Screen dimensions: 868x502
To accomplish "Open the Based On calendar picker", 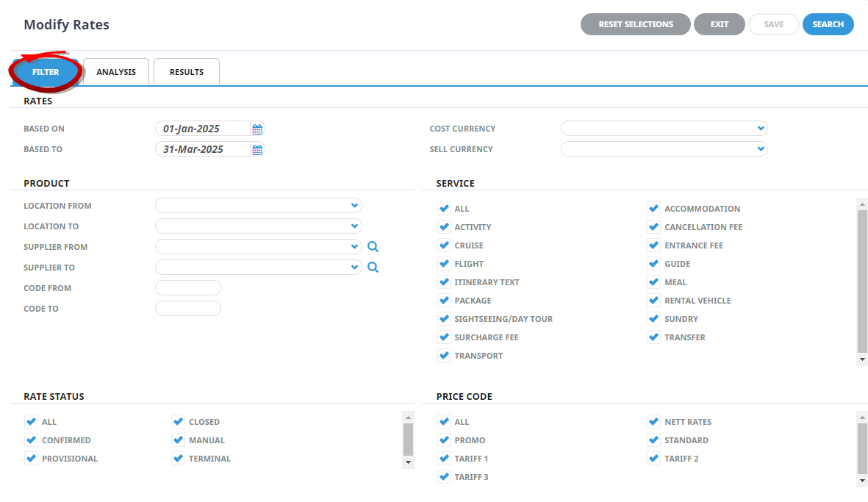I will pyautogui.click(x=257, y=129).
